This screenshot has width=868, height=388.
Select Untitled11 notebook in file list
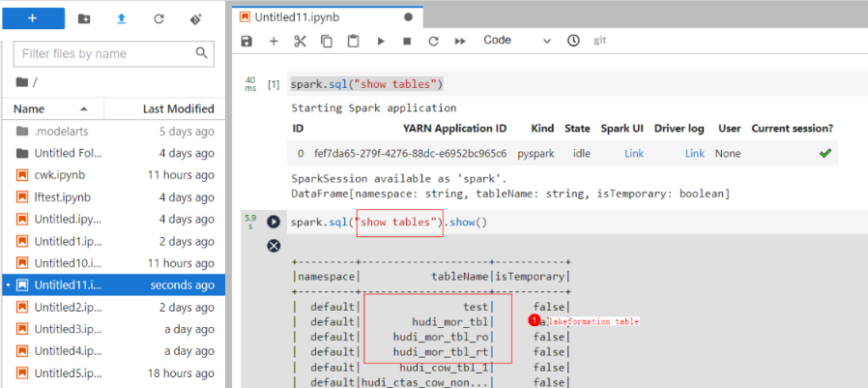113,284
